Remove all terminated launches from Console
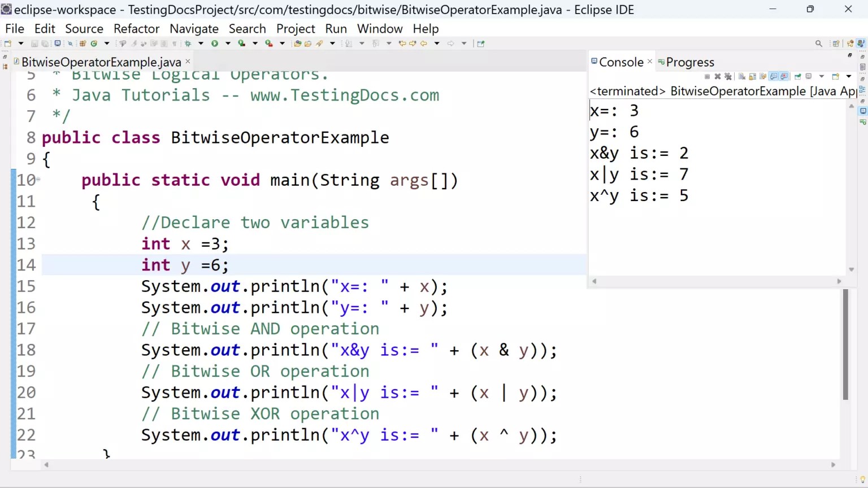 (x=728, y=76)
